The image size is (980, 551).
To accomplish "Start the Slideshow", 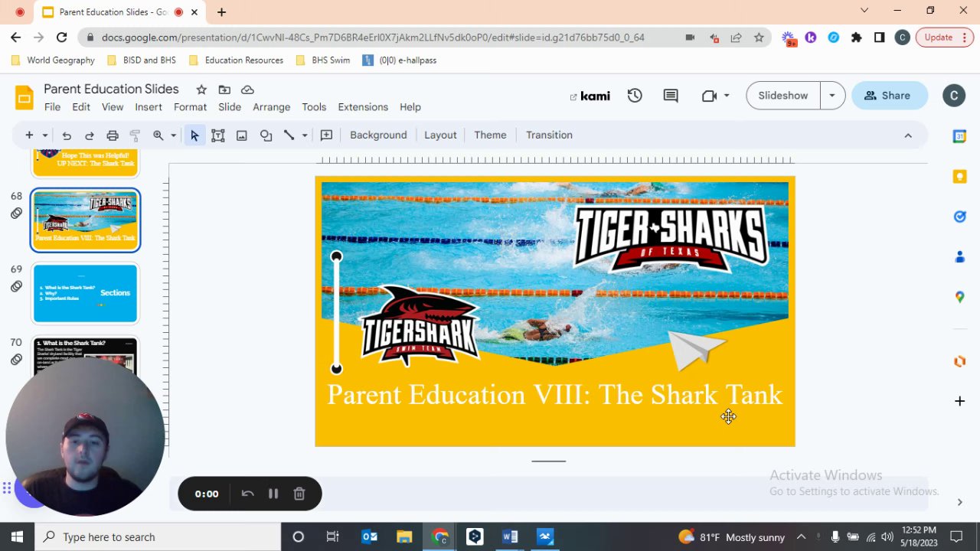I will (x=782, y=96).
